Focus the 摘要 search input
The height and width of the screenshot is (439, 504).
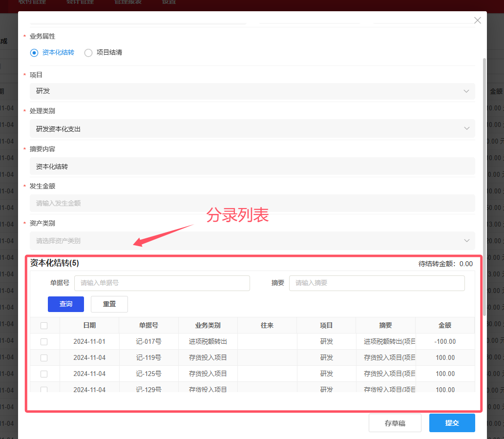click(x=377, y=283)
